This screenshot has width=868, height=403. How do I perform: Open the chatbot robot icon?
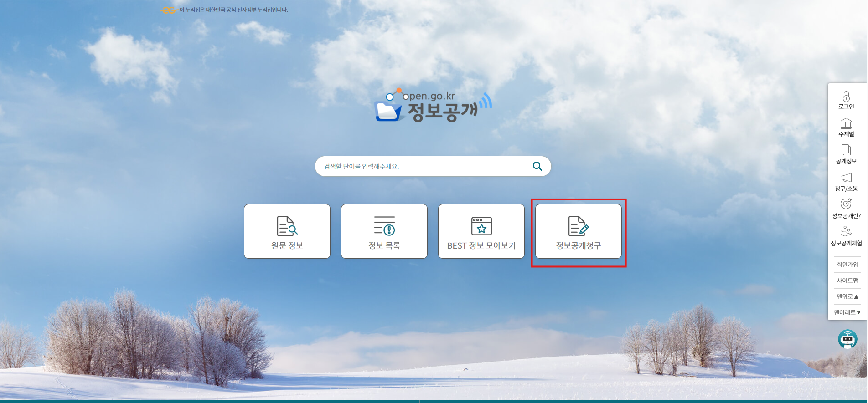[847, 339]
